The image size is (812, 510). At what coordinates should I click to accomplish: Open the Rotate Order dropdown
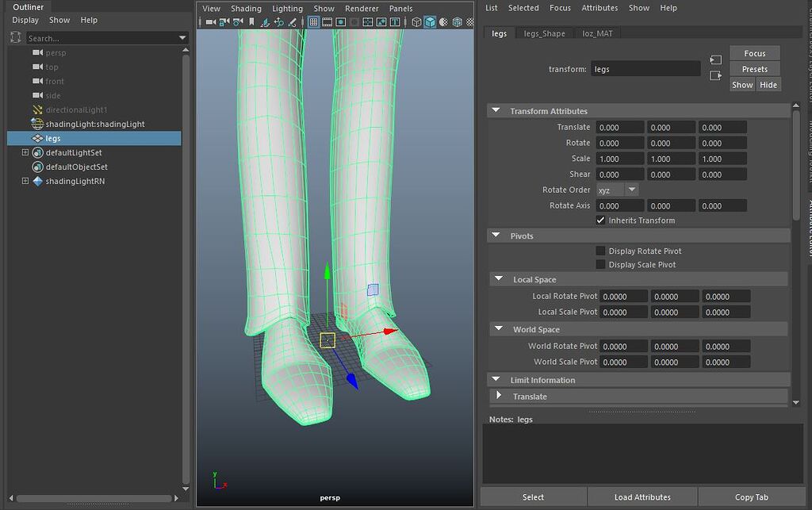point(618,190)
